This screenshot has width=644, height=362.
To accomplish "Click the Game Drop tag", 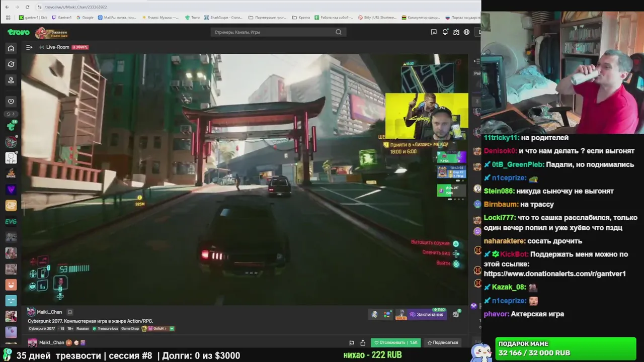I will [x=130, y=329].
